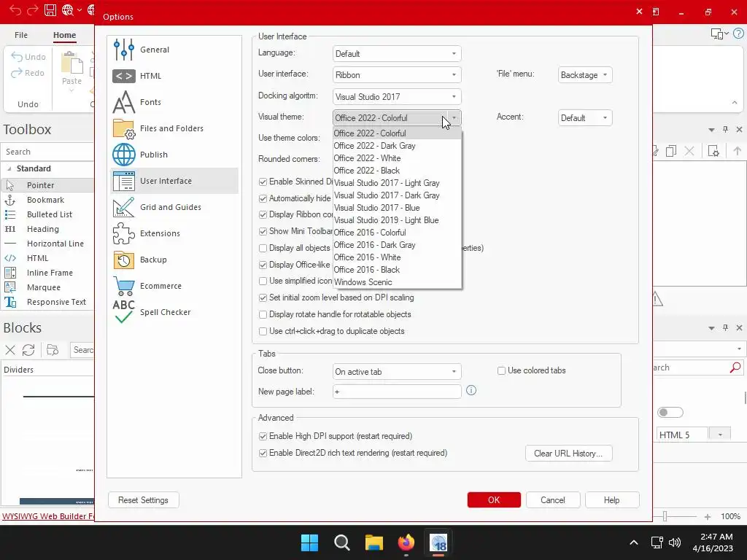This screenshot has height=560, width=747.
Task: Choose Windows Scenic theme
Action: (397, 282)
